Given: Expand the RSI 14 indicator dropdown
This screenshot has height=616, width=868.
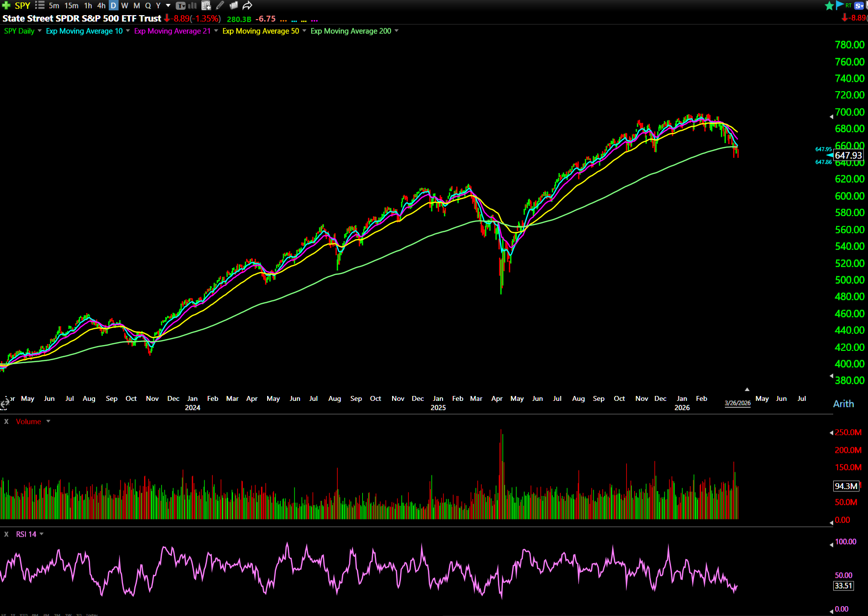Looking at the screenshot, I should pos(42,534).
